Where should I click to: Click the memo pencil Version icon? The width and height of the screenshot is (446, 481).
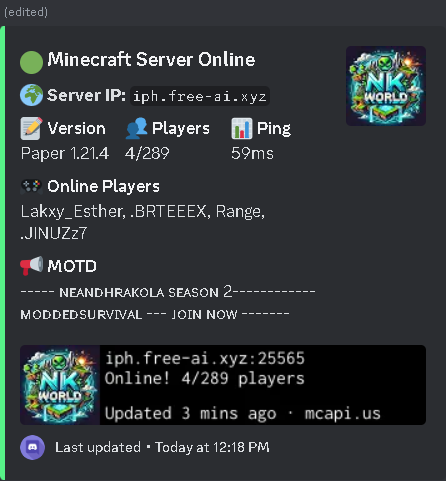[x=31, y=128]
